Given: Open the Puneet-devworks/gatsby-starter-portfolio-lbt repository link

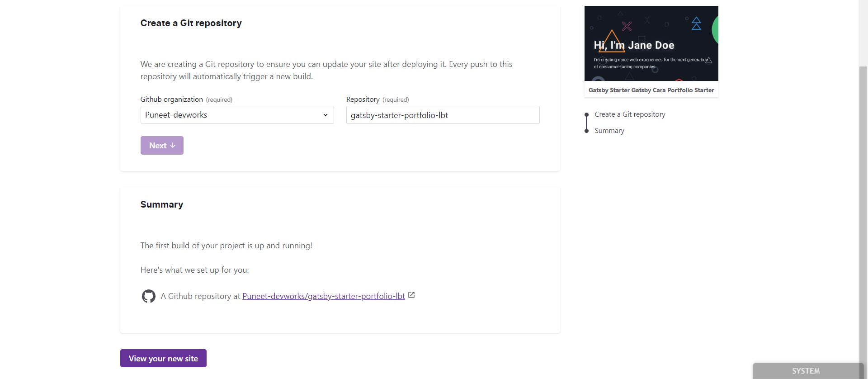Looking at the screenshot, I should (324, 296).
